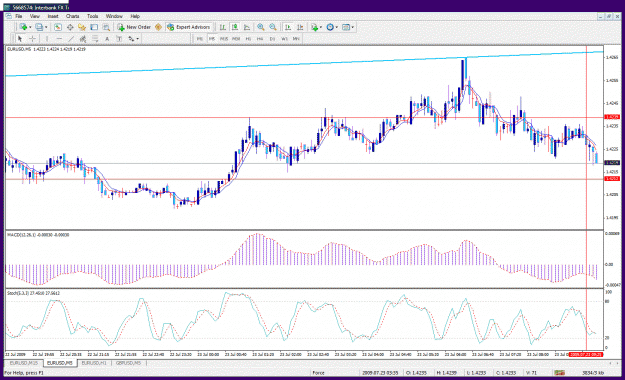Pick the horizontal line drawing tool
Screen dimensions: 625x380
click(x=59, y=39)
